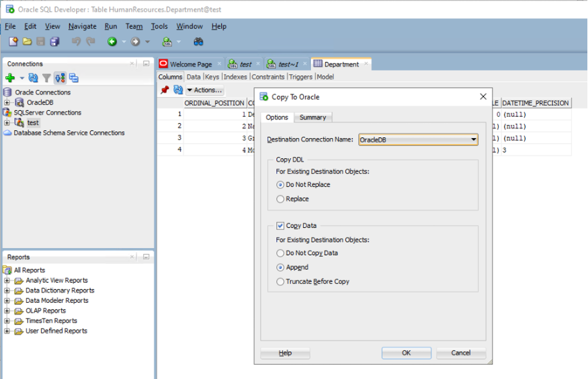The image size is (588, 379).
Task: Open a file with the folder toolbar icon
Action: pos(27,41)
